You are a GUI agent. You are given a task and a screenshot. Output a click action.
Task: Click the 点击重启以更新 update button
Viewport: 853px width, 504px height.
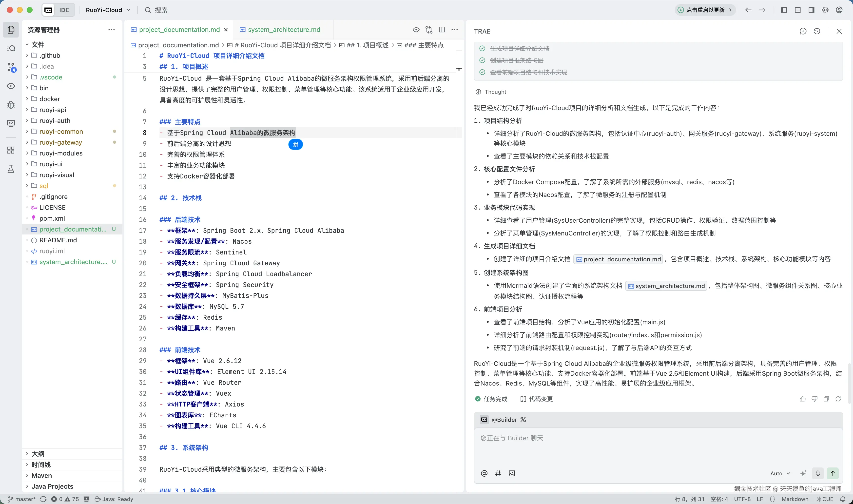pos(705,10)
